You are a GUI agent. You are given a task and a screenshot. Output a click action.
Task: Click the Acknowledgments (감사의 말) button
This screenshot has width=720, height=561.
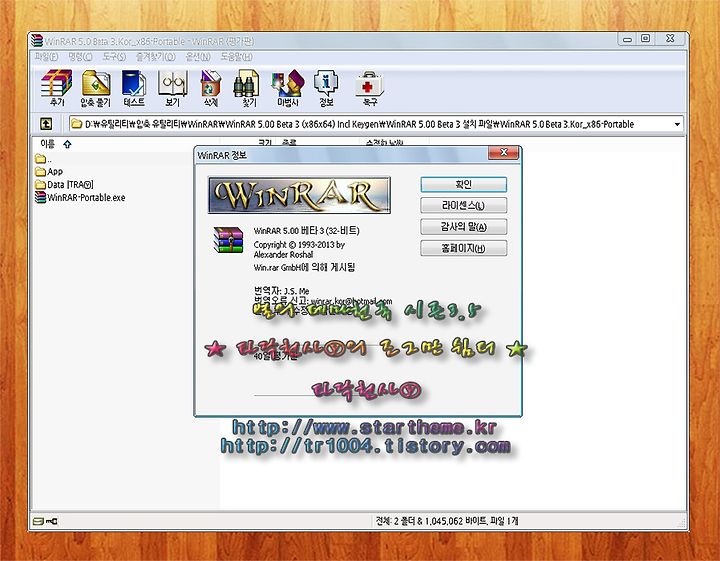point(464,227)
